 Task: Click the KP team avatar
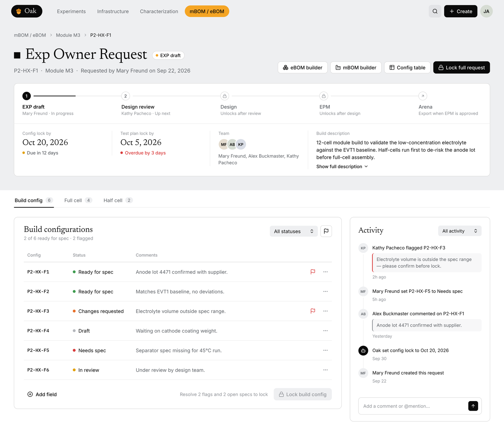tap(241, 144)
